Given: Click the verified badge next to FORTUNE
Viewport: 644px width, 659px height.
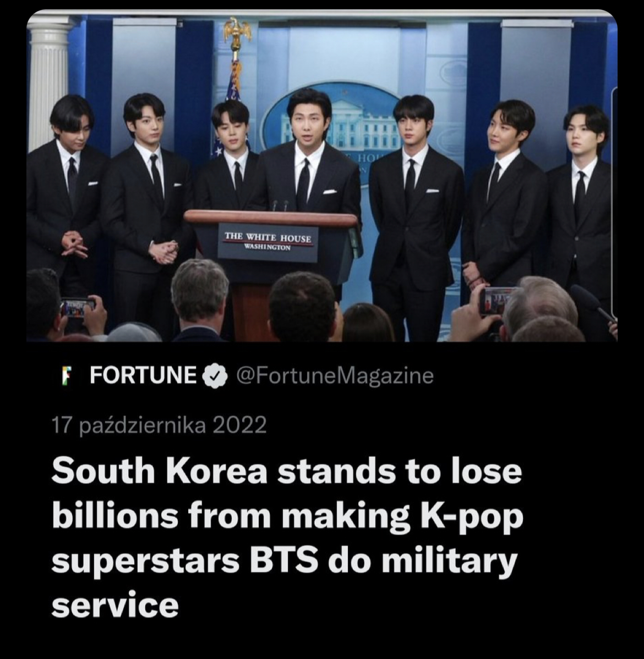Looking at the screenshot, I should [215, 375].
